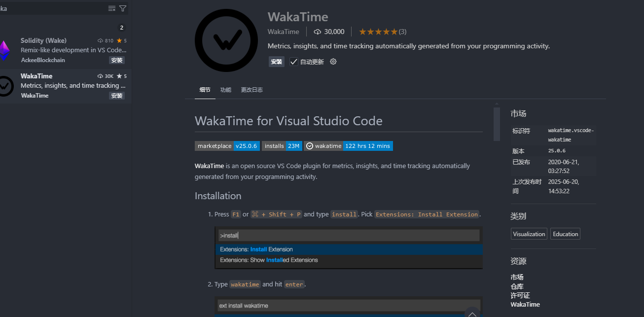
Task: Click the readme vertical scrollbar thumb
Action: click(x=497, y=124)
